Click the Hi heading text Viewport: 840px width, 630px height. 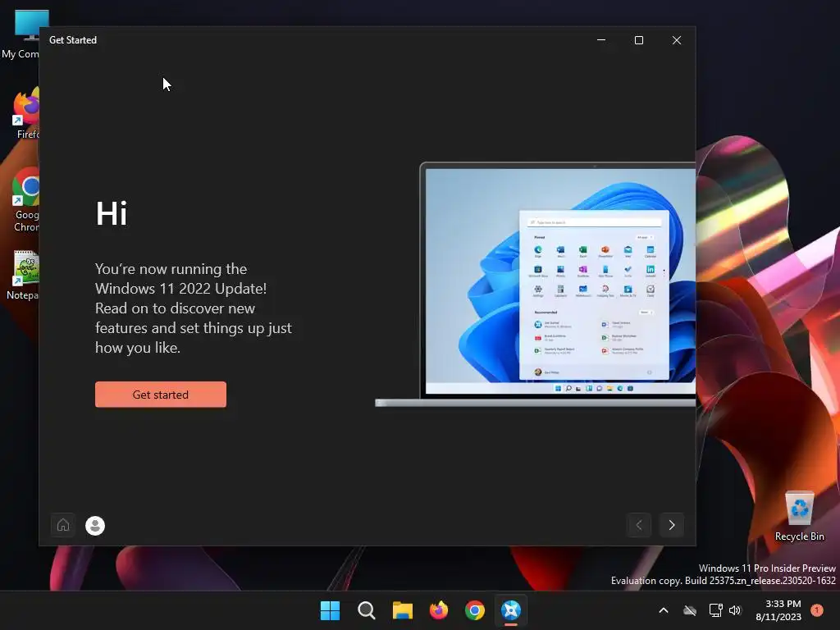(112, 213)
